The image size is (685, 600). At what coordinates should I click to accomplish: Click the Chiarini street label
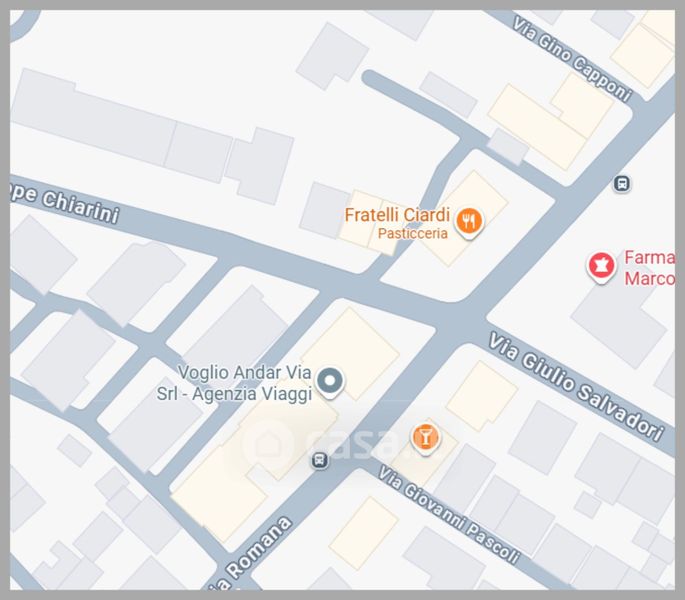click(64, 203)
